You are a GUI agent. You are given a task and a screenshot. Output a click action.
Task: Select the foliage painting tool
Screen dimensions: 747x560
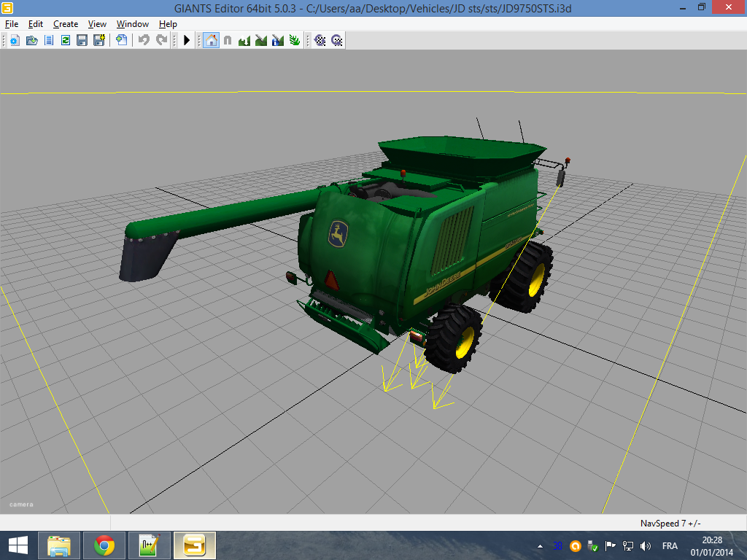click(x=295, y=41)
